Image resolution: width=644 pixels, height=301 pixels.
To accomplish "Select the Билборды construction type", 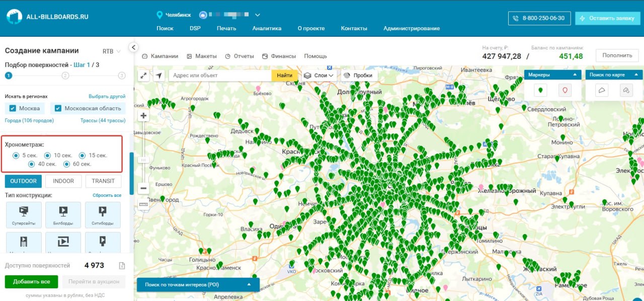I will click(x=63, y=215).
